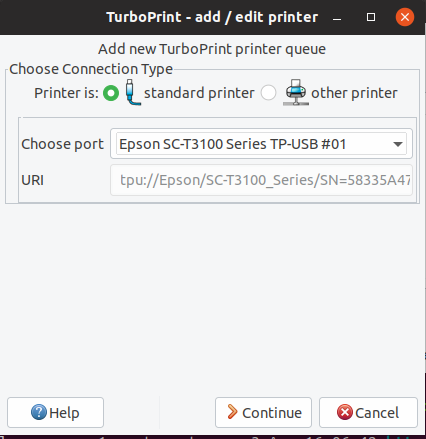Image resolution: width=426 pixels, height=439 pixels.
Task: Continue to the next setup step
Action: [263, 412]
